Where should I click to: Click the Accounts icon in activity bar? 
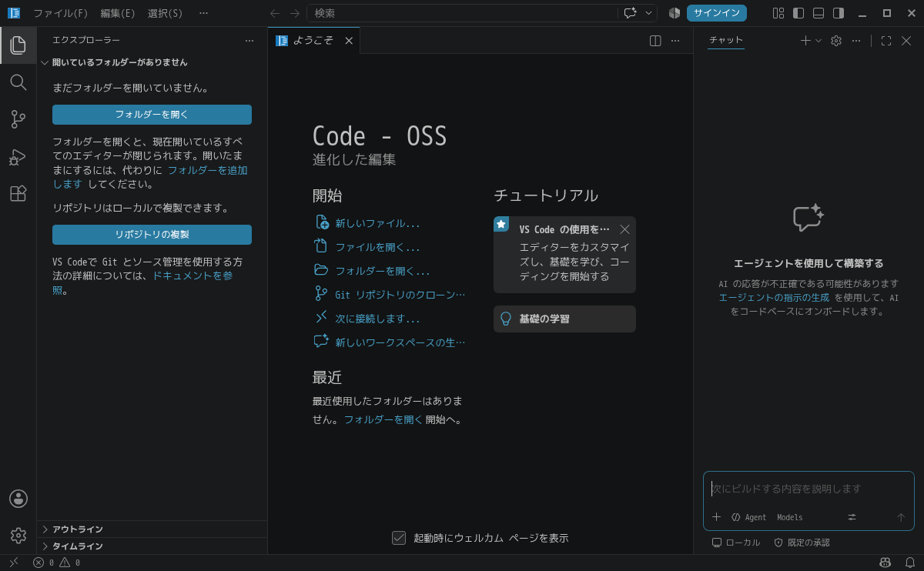(18, 499)
